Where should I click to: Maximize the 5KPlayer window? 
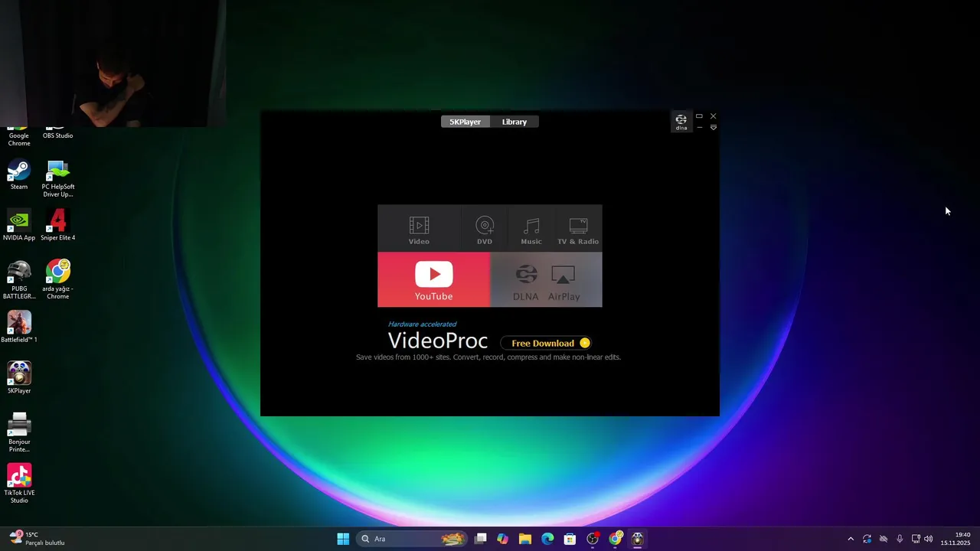tap(699, 116)
